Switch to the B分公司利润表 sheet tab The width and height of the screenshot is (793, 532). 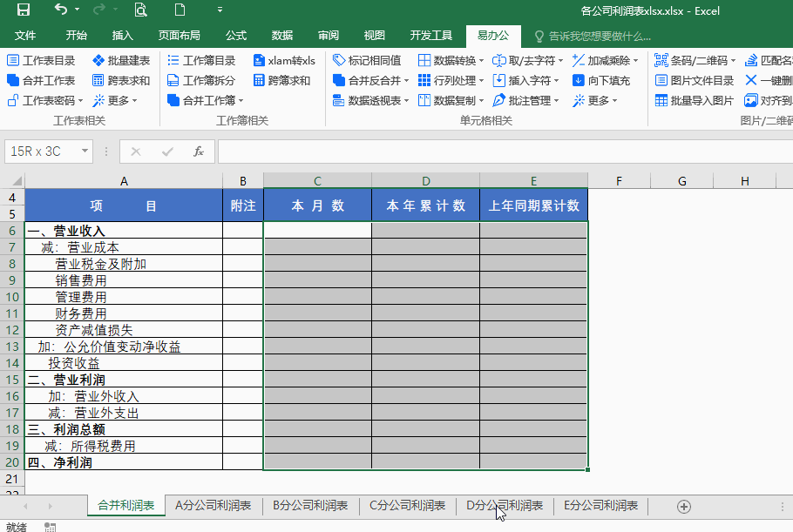[310, 506]
